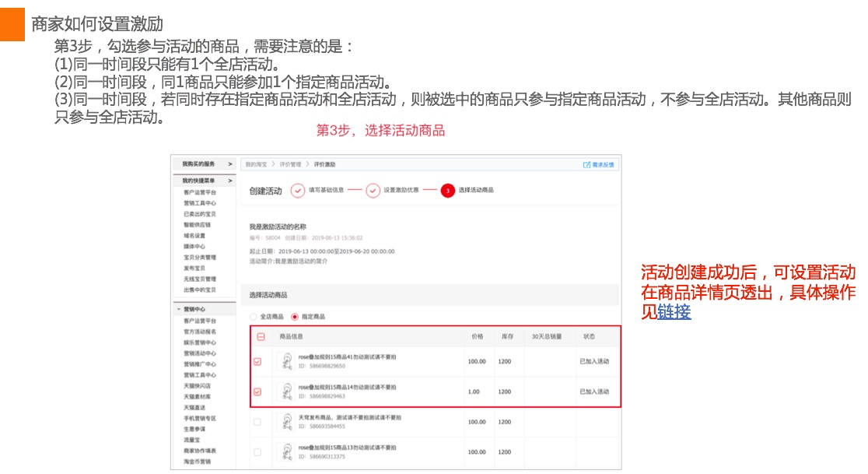Click the blue 链接 hyperlink
Screen dimensions: 868x474
(674, 311)
